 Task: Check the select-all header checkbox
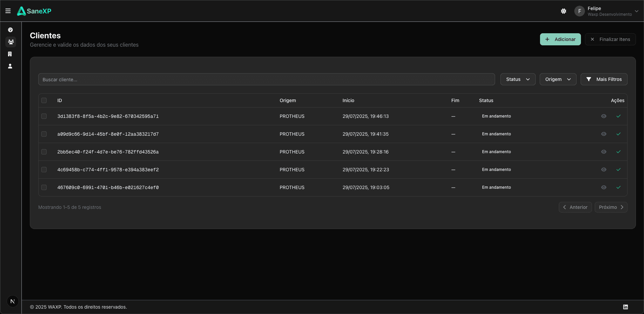pos(44,100)
